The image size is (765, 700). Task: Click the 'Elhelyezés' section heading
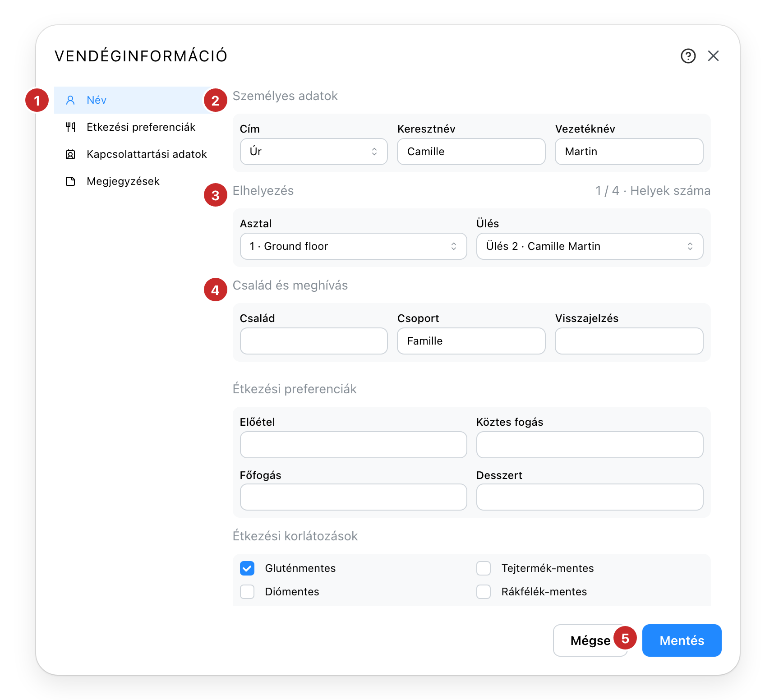point(263,191)
